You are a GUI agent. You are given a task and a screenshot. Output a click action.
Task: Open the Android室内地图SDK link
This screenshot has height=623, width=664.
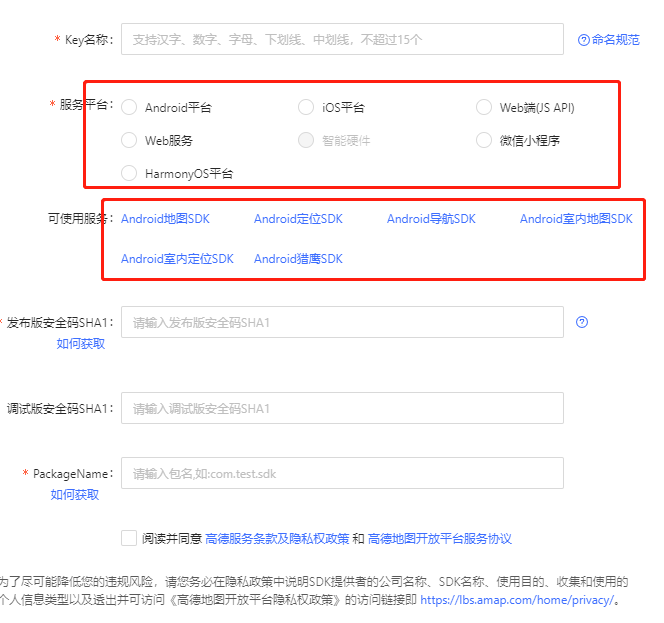576,219
